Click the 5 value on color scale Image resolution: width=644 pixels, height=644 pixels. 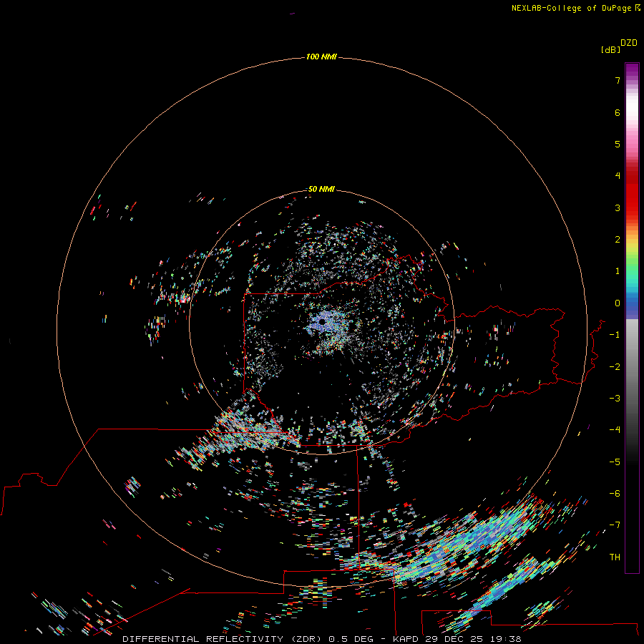(x=618, y=144)
